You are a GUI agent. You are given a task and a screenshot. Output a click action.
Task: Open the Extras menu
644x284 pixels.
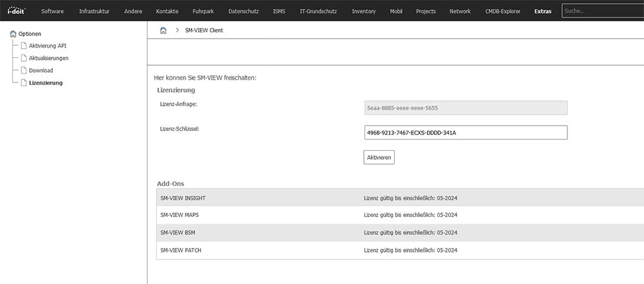click(x=543, y=12)
